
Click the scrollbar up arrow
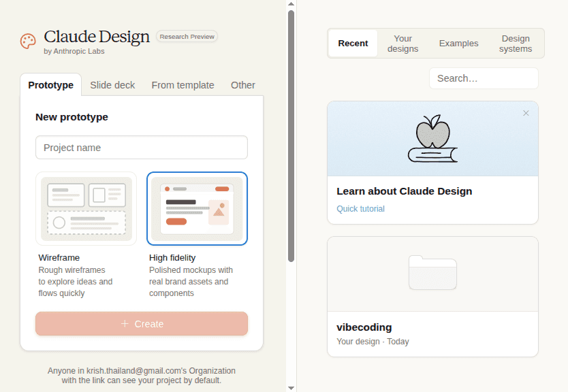291,4
